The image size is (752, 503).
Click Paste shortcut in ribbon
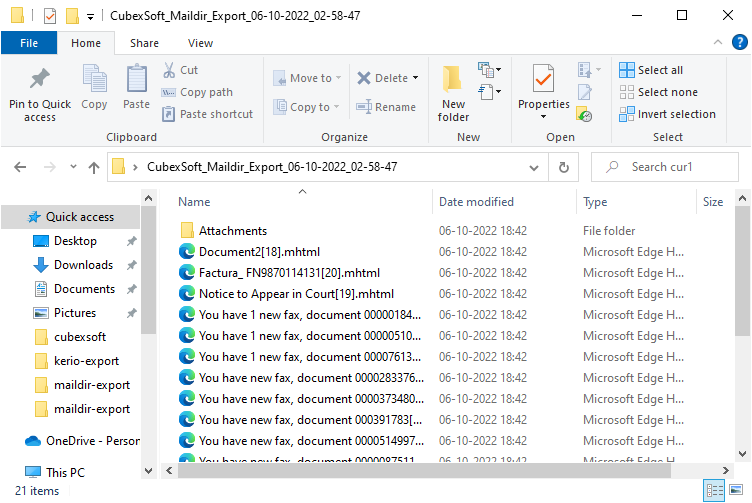[207, 114]
